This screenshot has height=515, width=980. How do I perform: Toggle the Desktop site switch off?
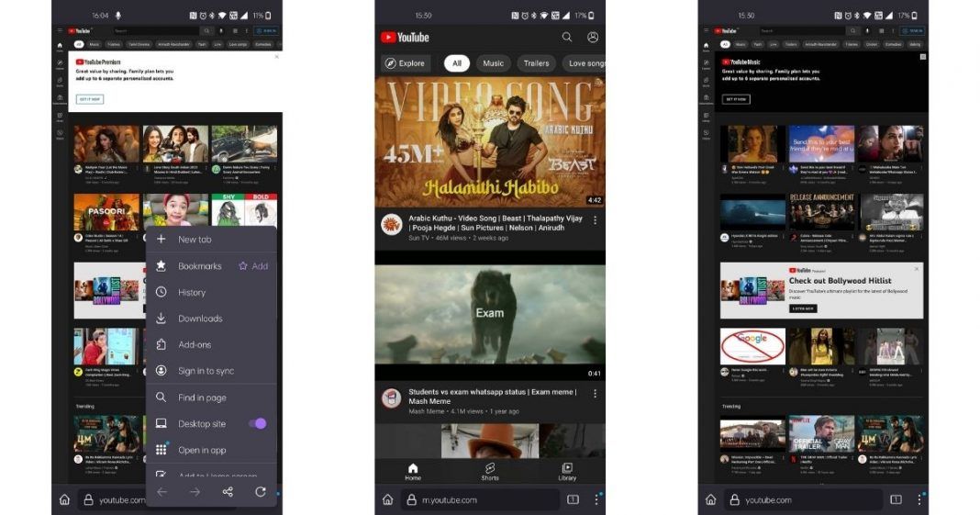[x=258, y=424]
